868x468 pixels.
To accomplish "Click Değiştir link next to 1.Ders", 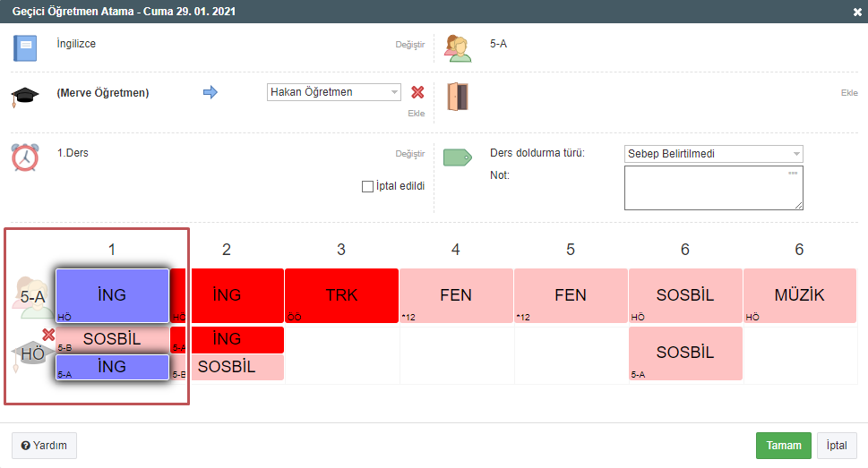I will pyautogui.click(x=409, y=154).
